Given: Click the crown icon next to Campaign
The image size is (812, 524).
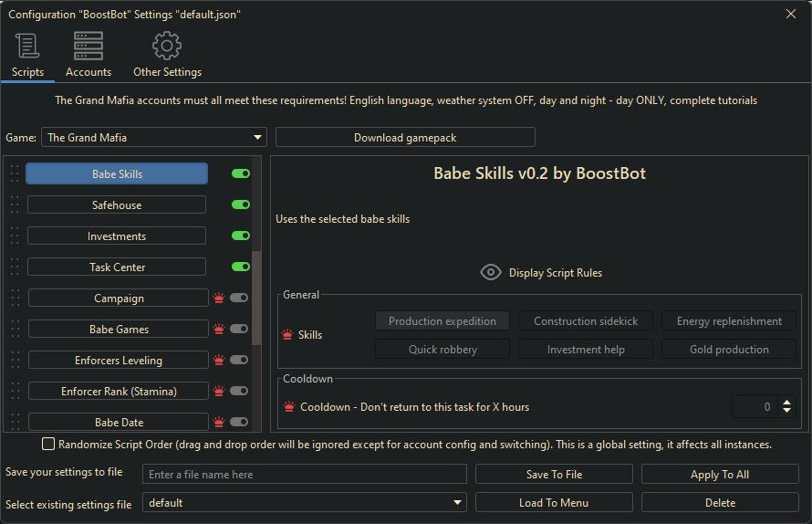Looking at the screenshot, I should [218, 299].
